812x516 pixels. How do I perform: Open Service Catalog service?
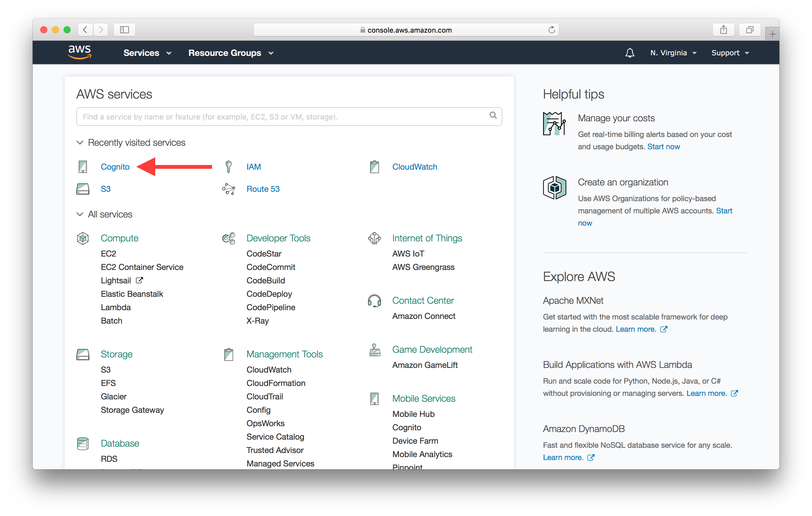pos(275,437)
